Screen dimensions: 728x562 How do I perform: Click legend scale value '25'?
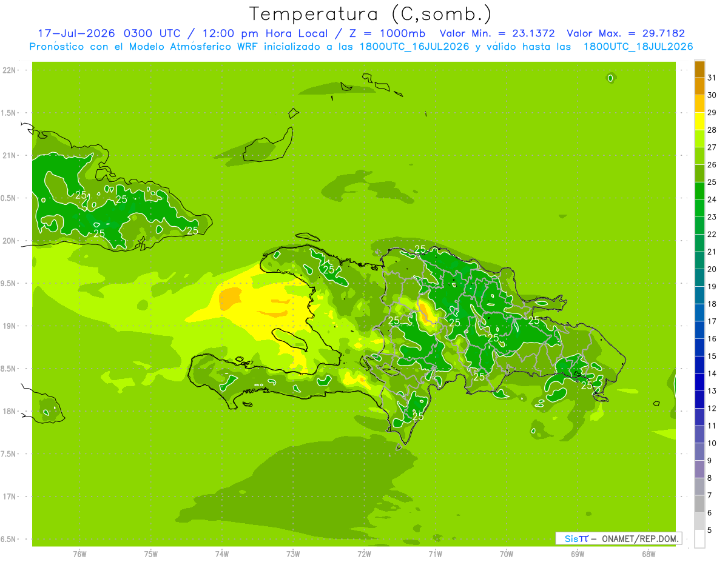[x=712, y=182]
